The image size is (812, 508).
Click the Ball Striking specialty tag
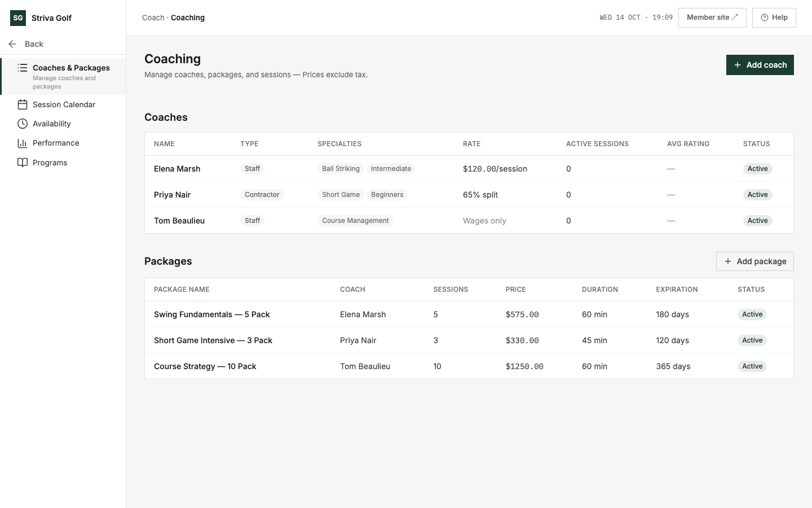(341, 169)
